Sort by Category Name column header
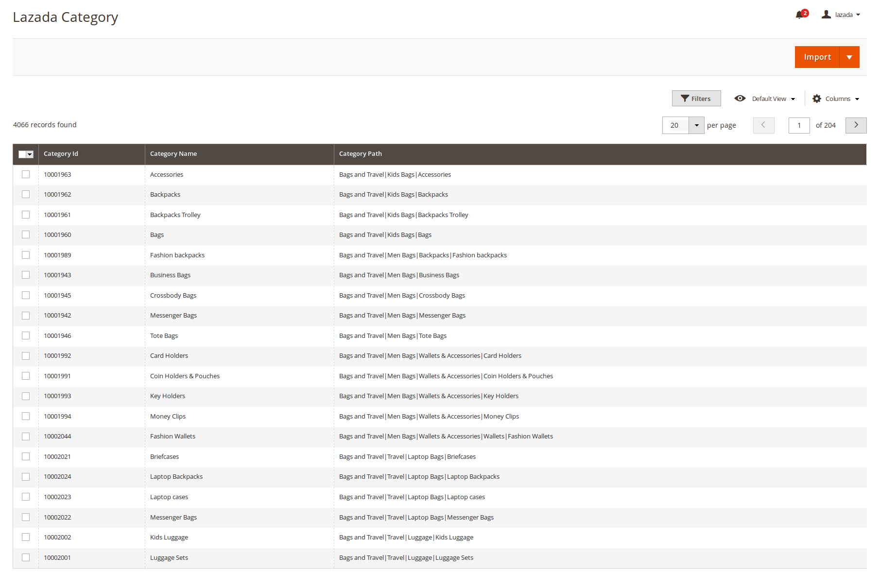This screenshot has width=880, height=588. pyautogui.click(x=240, y=154)
